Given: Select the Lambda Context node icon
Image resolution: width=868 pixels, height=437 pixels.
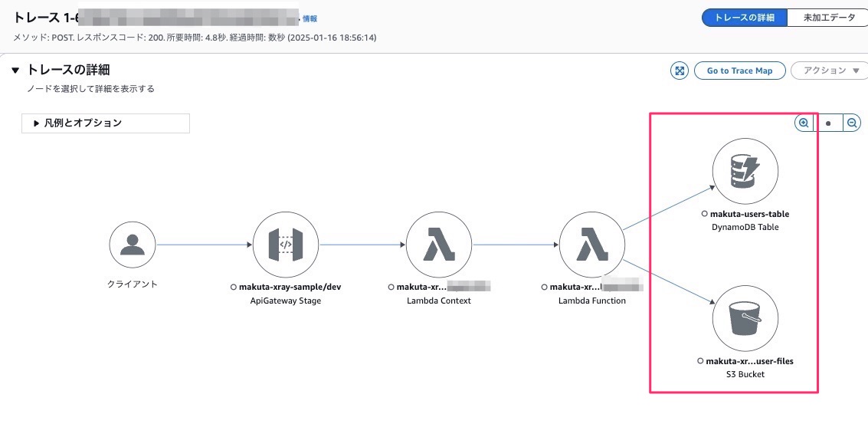Looking at the screenshot, I should pyautogui.click(x=439, y=245).
